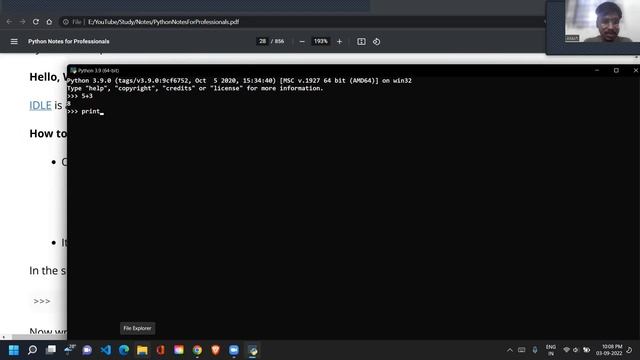Open Microsoft Office from taskbar

[x=160, y=350]
